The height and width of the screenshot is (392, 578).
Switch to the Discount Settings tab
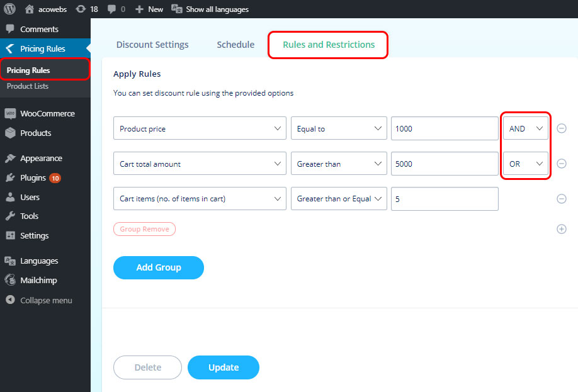coord(152,45)
